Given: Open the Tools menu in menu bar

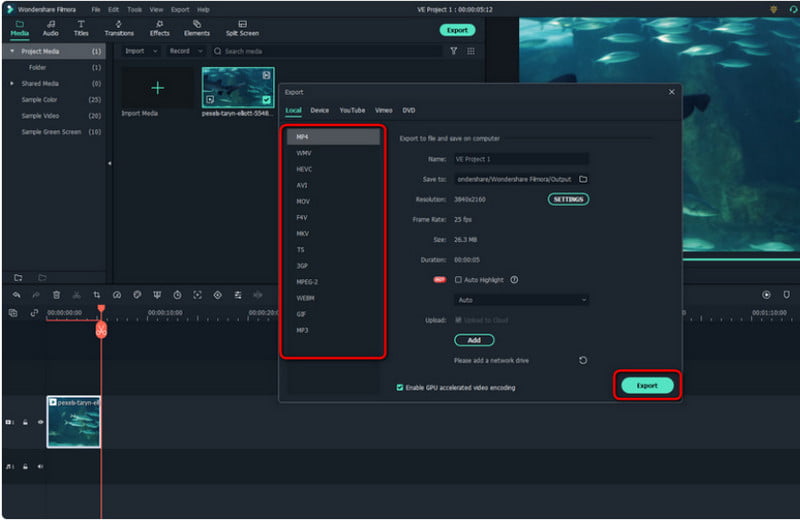Looking at the screenshot, I should point(134,9).
